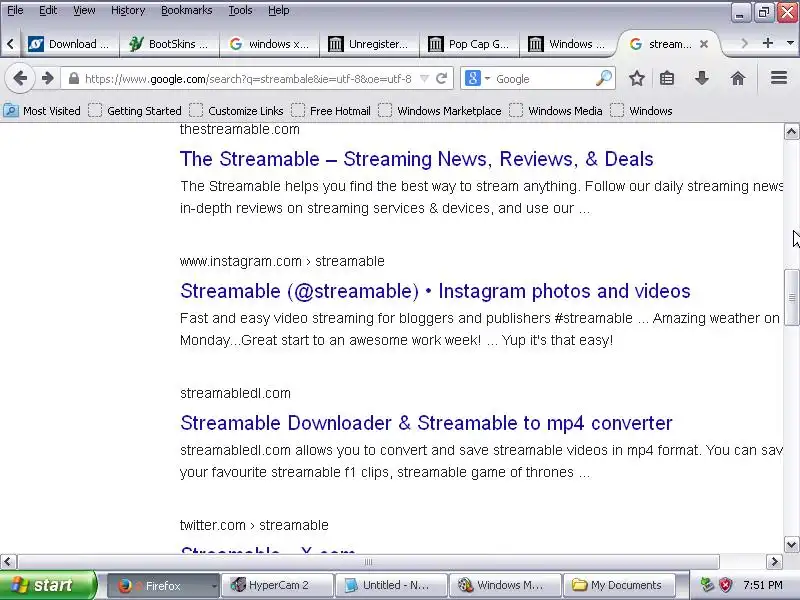Open the File menu
The width and height of the screenshot is (800, 600).
point(15,10)
